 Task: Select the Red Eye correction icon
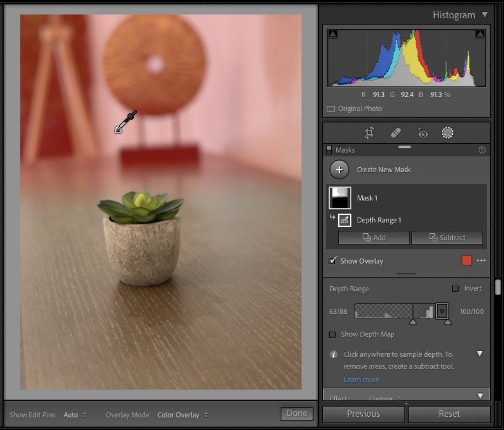[x=422, y=133]
